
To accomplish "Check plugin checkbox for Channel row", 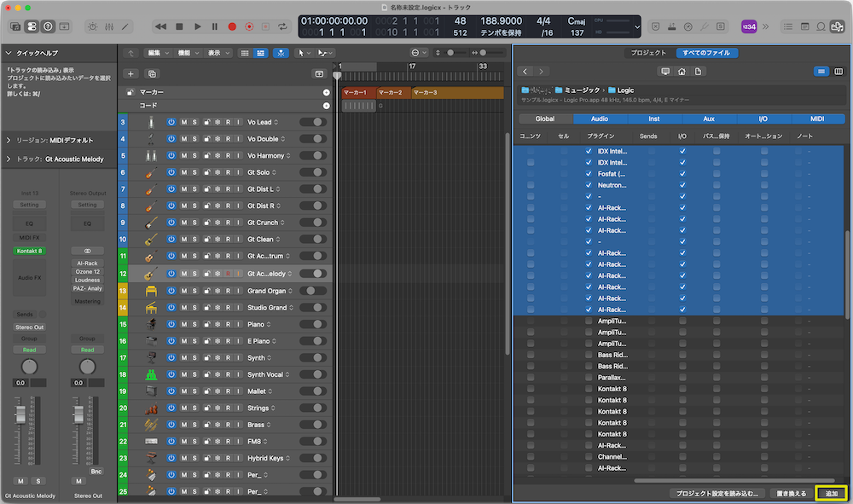I will tap(589, 457).
